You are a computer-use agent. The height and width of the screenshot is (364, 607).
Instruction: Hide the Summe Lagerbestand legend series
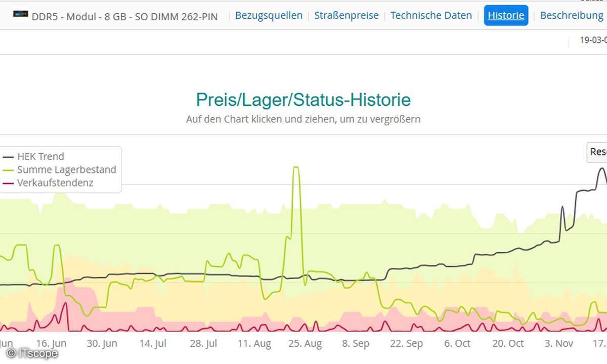(66, 170)
